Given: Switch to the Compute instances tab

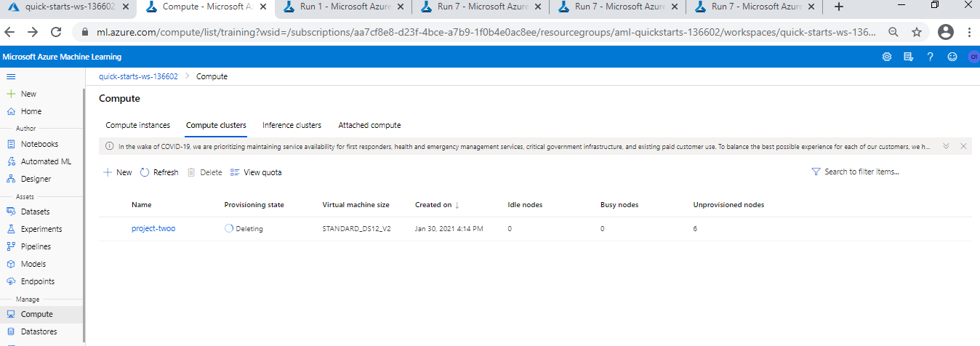Looking at the screenshot, I should 138,125.
